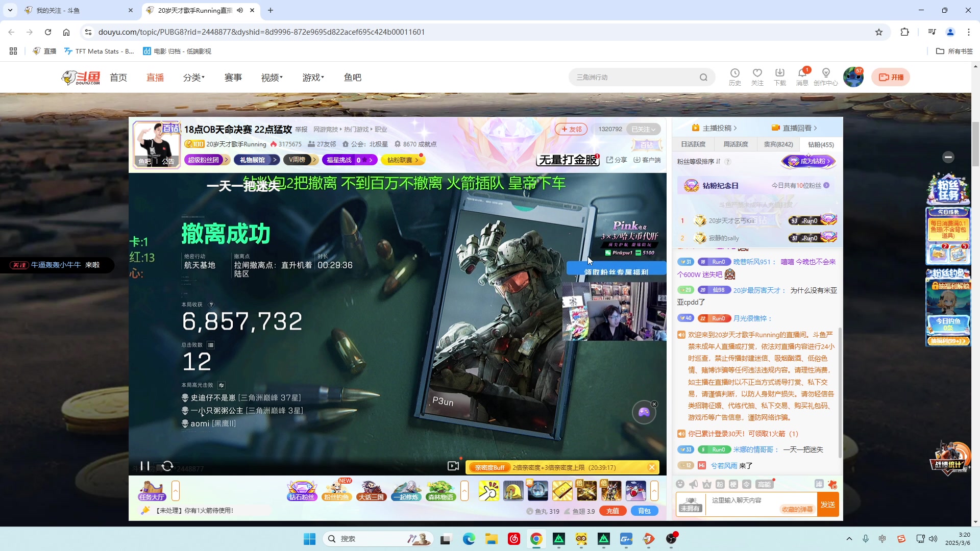The image size is (980, 551).
Task: Toggle the 滤 chat filter button
Action: point(819,484)
